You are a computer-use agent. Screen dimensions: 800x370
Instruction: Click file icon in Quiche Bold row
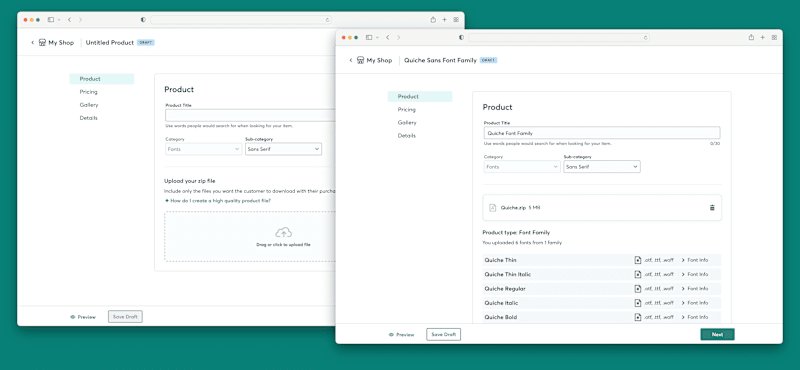[638, 317]
